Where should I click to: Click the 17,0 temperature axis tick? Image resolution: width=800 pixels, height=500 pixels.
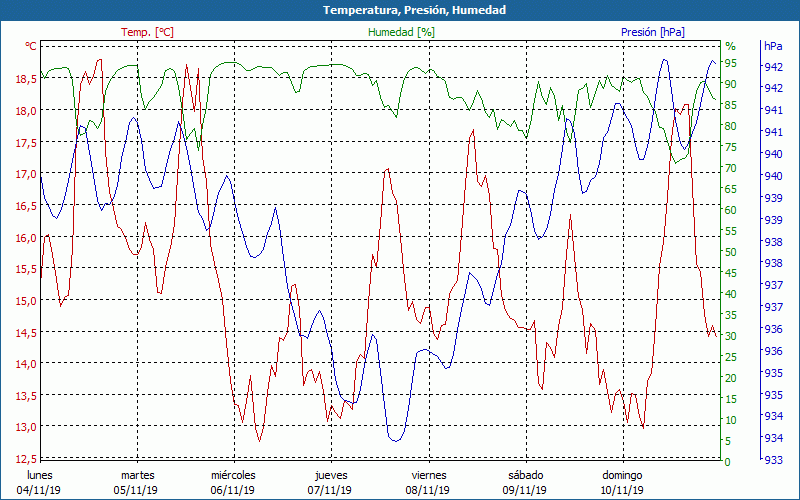(26, 174)
